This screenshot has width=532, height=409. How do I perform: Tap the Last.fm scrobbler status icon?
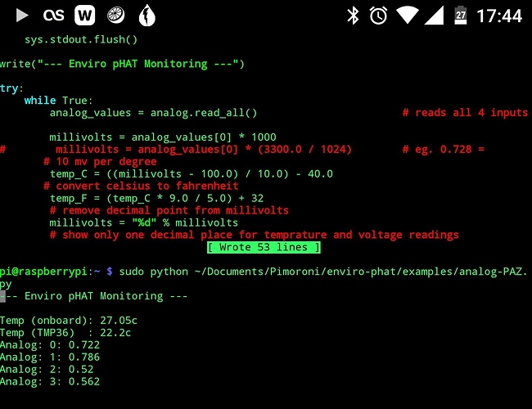tap(53, 16)
